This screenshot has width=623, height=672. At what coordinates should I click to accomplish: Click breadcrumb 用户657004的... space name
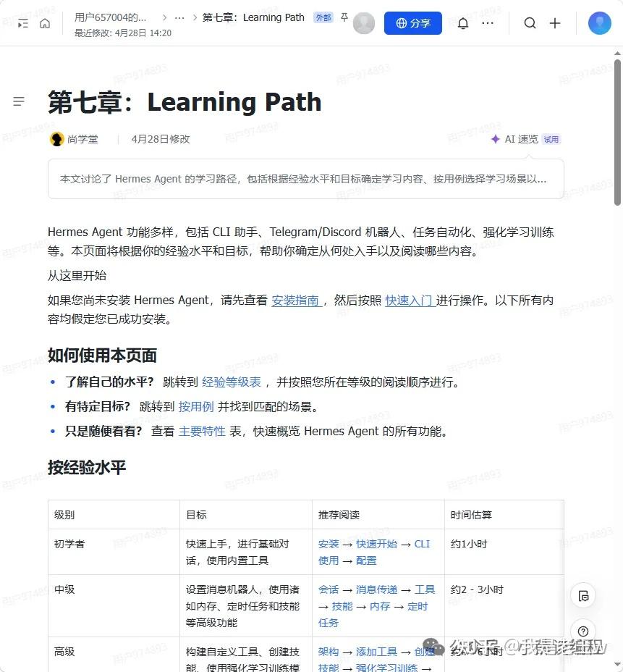(x=111, y=17)
